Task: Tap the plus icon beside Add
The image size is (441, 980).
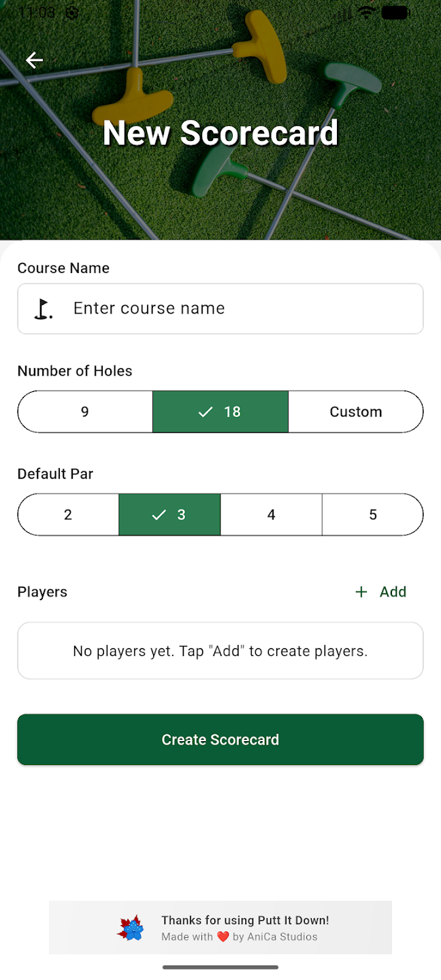Action: coord(361,592)
